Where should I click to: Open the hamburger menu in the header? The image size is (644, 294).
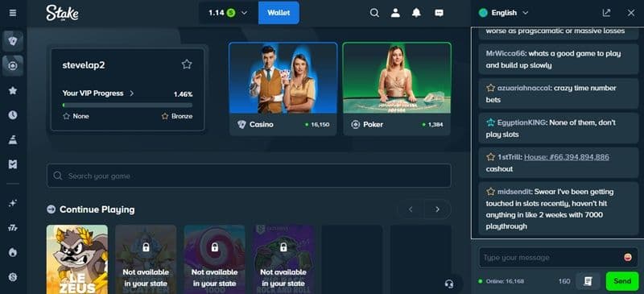point(13,13)
